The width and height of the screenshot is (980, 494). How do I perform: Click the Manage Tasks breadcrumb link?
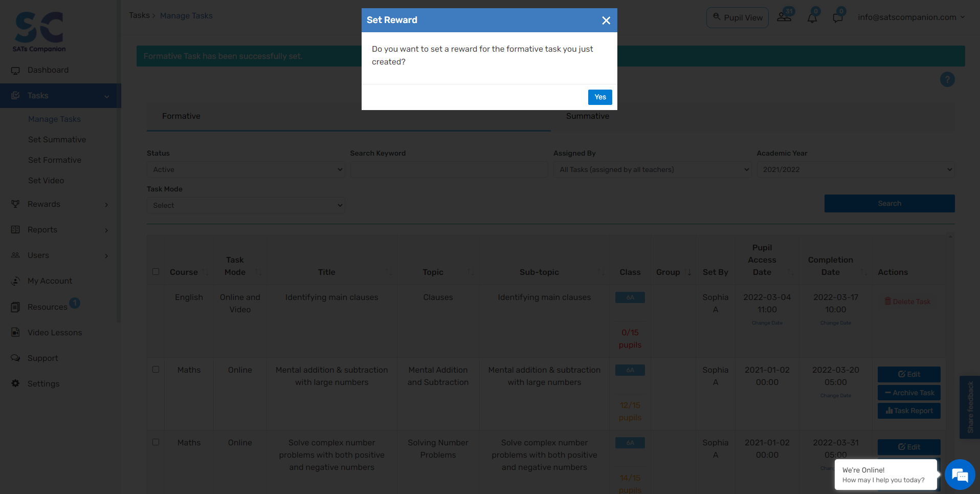186,16
